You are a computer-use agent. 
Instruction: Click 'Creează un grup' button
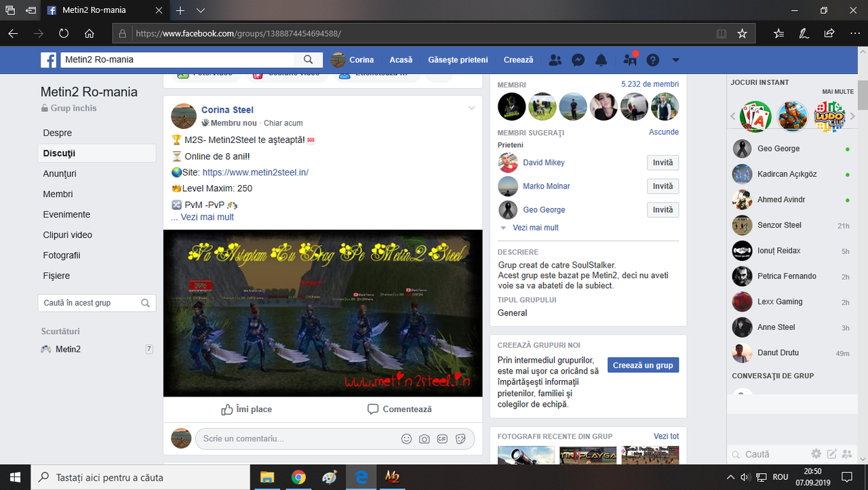click(x=643, y=365)
